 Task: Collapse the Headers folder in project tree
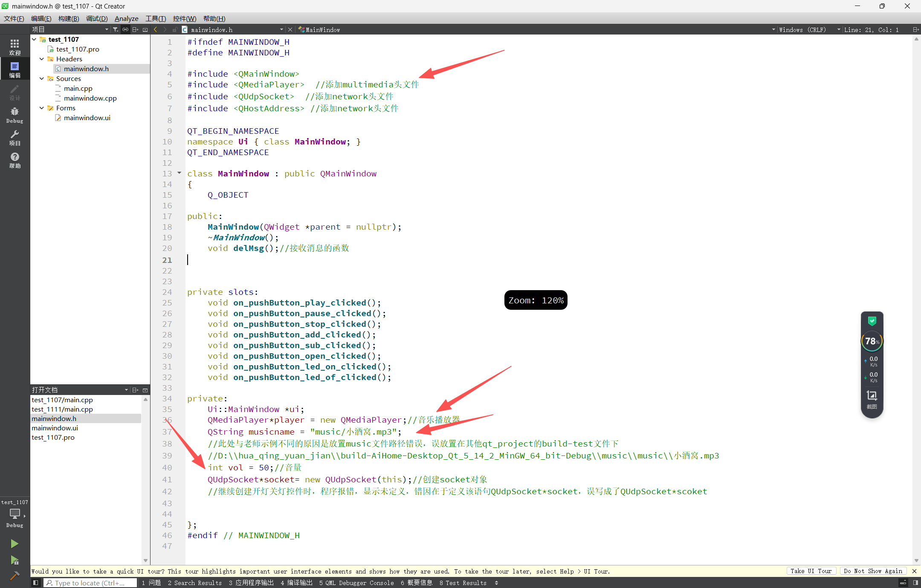point(42,59)
